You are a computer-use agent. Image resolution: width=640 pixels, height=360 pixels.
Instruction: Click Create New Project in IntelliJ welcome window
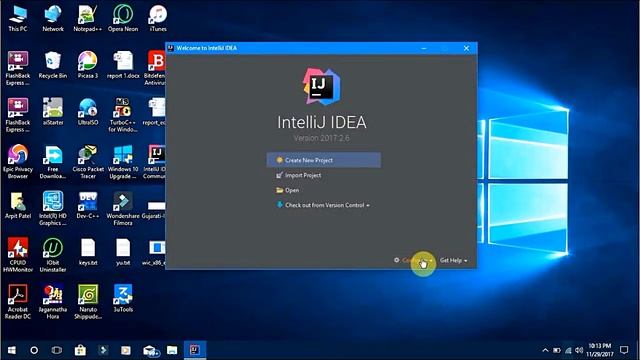[x=324, y=160]
